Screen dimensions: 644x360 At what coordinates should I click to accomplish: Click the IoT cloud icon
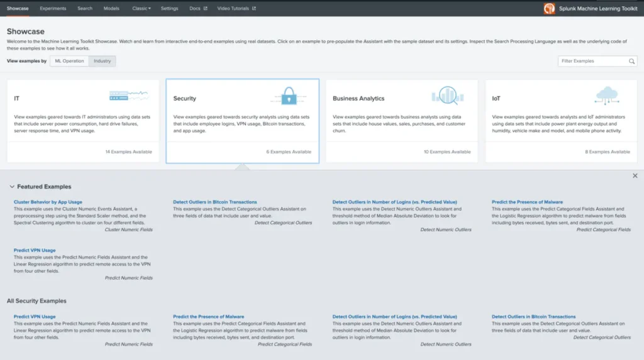[x=607, y=95]
